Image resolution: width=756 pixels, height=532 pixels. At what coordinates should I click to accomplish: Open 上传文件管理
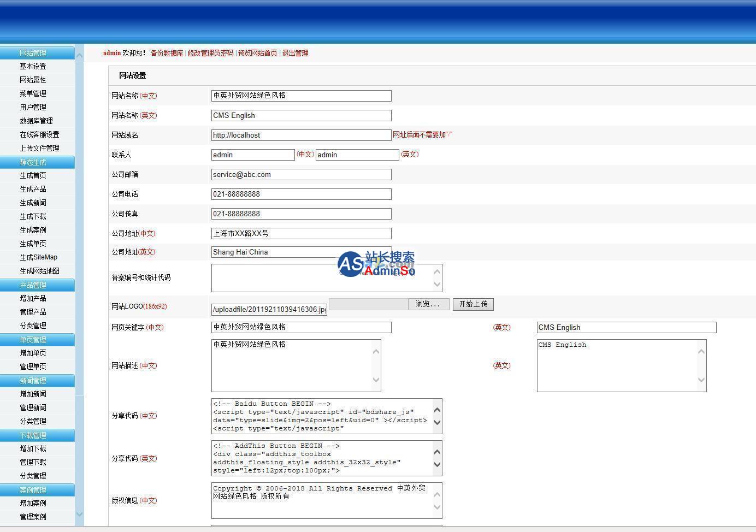(39, 148)
